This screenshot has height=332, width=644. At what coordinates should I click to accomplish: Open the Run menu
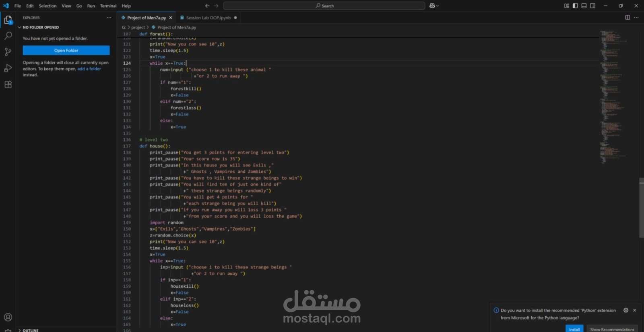tap(91, 6)
